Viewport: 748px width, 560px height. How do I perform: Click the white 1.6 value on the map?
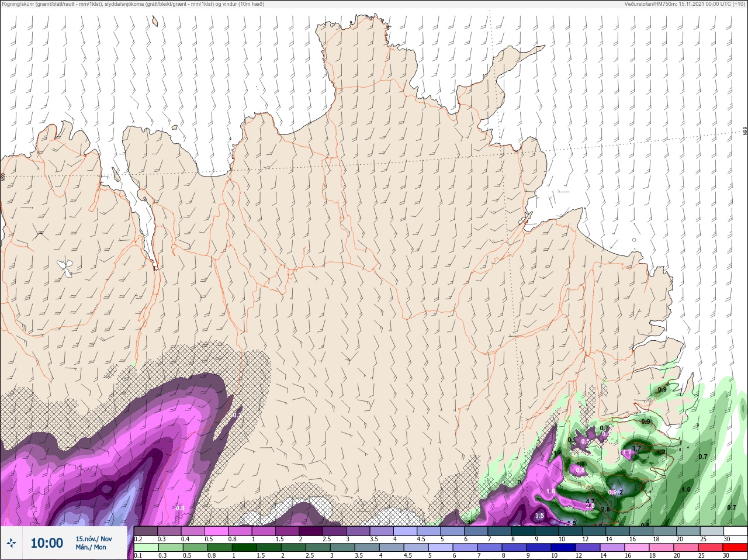[550, 491]
